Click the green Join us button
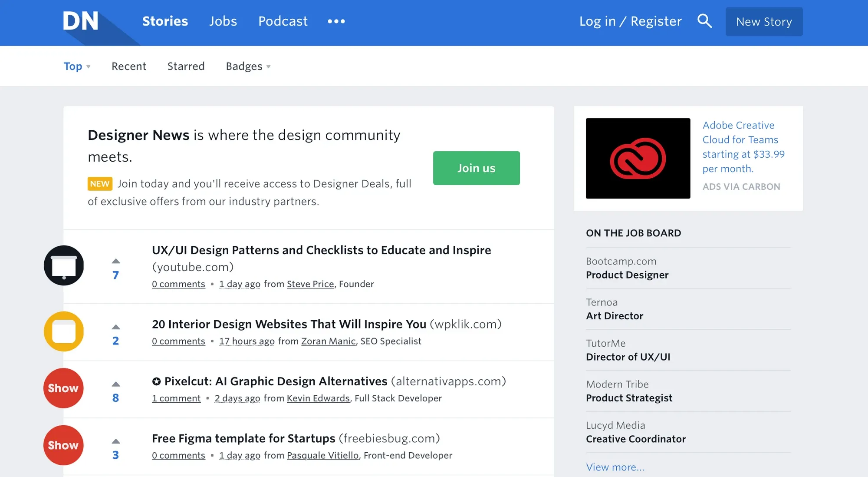The height and width of the screenshot is (477, 868). point(476,168)
